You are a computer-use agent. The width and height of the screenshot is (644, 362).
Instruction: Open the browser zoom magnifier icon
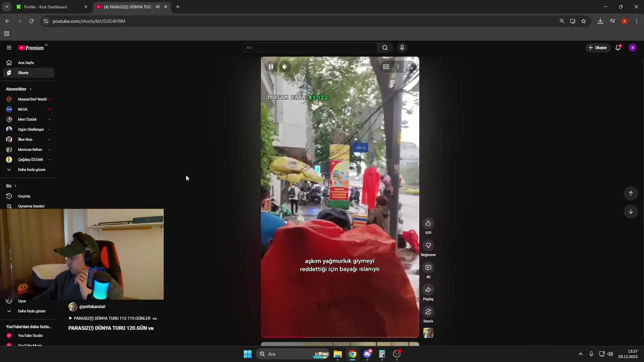[x=562, y=21]
